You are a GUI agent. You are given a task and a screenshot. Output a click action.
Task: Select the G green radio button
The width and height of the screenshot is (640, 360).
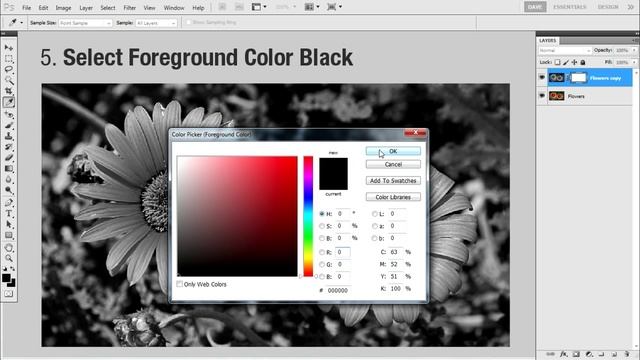coord(322,264)
